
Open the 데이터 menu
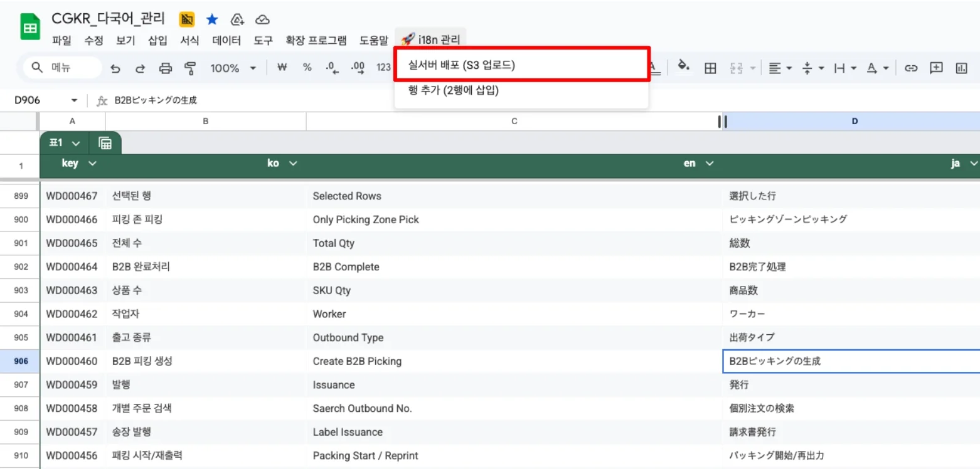(226, 40)
